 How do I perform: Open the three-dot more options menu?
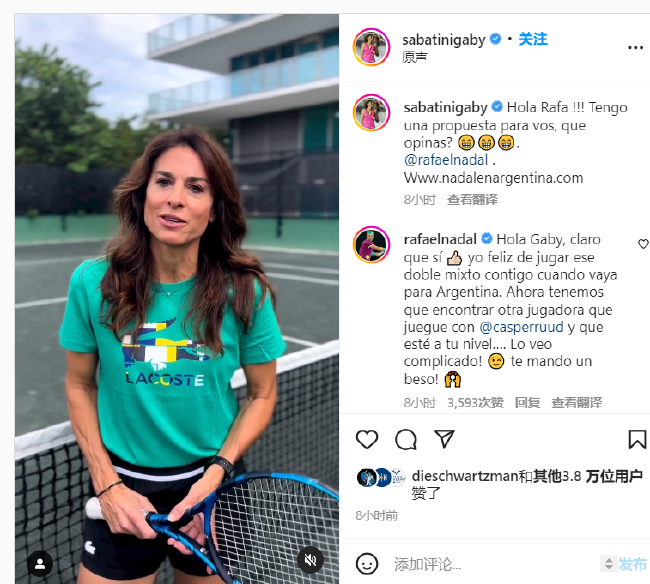tap(635, 48)
